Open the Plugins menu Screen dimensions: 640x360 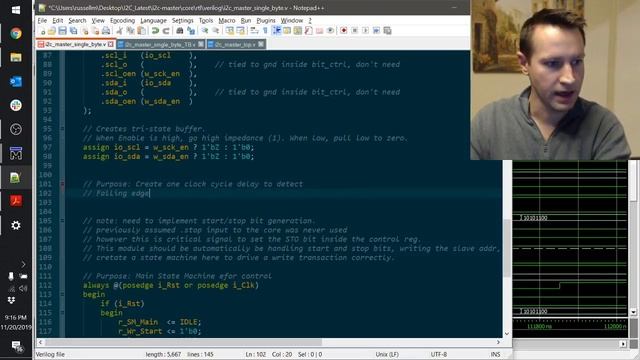266,20
